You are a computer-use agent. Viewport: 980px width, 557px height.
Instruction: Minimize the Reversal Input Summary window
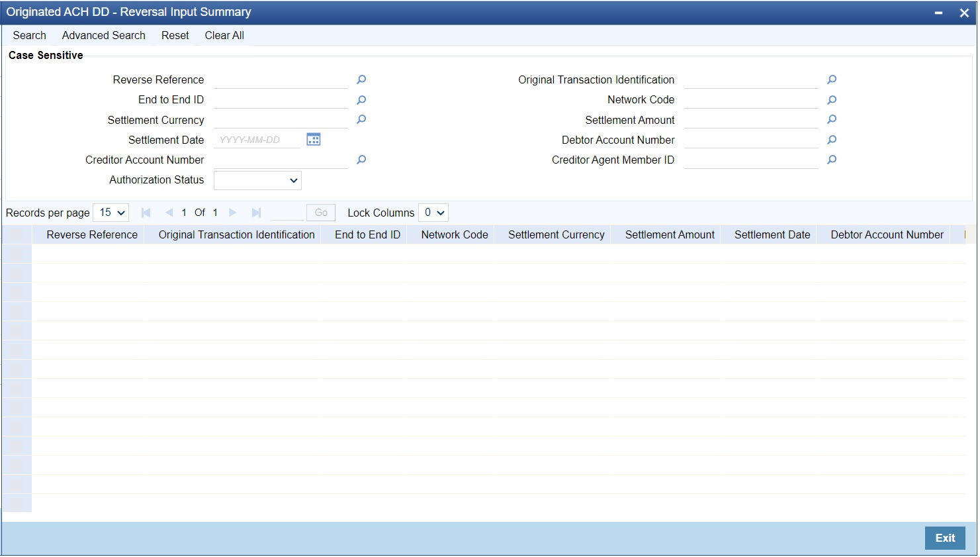[938, 13]
